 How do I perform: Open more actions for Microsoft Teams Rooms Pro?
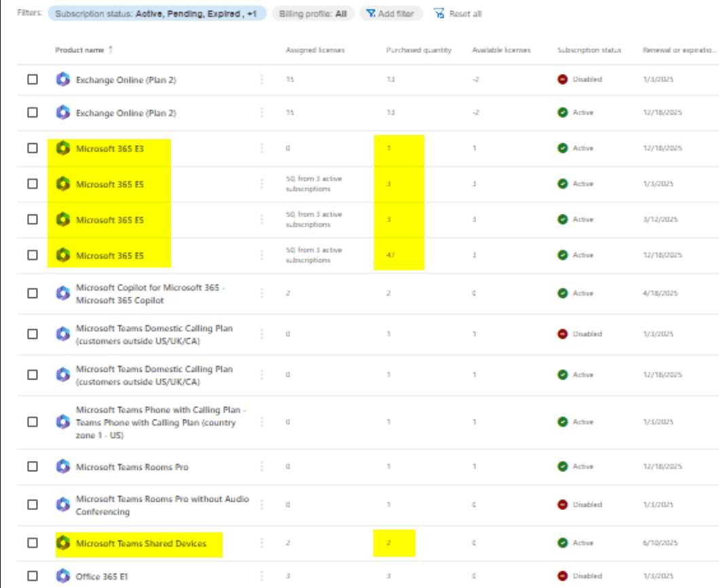(262, 466)
